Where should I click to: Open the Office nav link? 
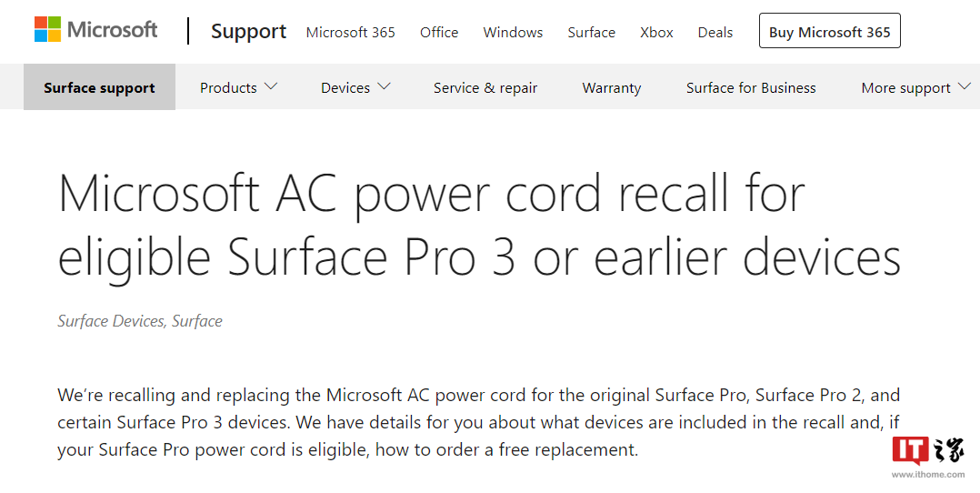(439, 33)
